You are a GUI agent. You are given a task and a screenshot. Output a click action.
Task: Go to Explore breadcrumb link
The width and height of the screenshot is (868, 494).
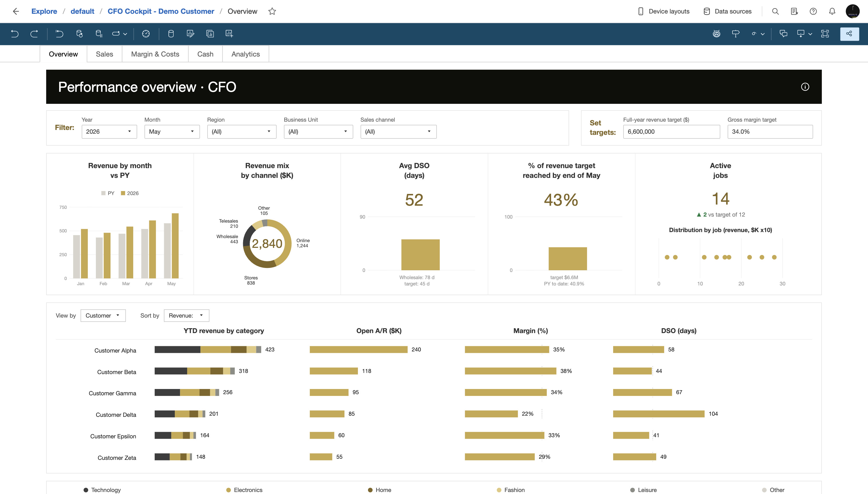(44, 11)
